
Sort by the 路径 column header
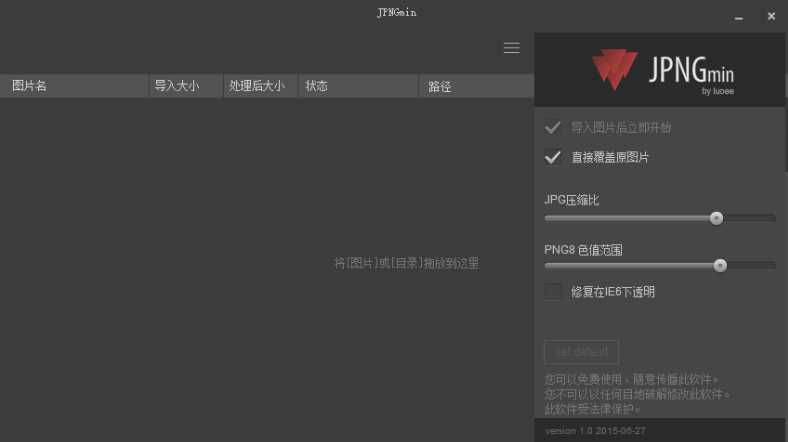(x=477, y=86)
